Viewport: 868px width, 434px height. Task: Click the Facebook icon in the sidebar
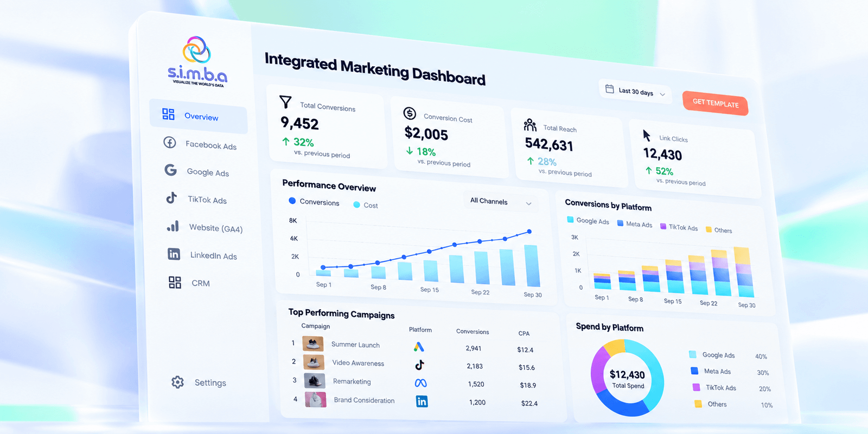(170, 143)
